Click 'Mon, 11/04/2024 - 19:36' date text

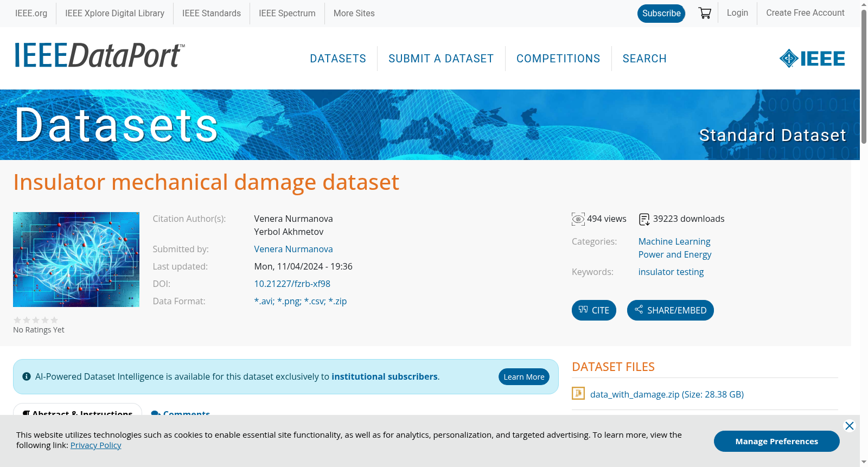click(303, 266)
